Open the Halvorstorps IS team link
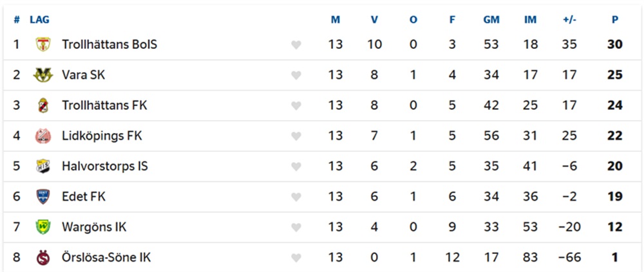The height and width of the screenshot is (272, 644). (x=104, y=166)
